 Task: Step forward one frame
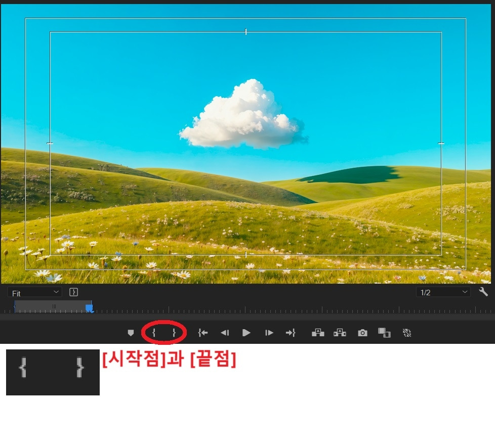pos(269,333)
